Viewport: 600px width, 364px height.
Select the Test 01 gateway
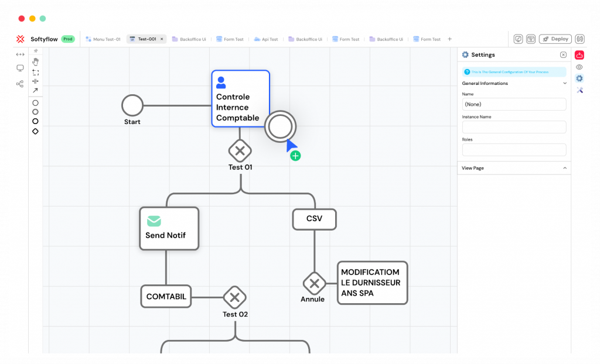240,151
